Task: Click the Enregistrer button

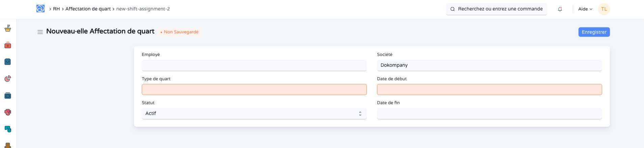Action: click(x=594, y=32)
